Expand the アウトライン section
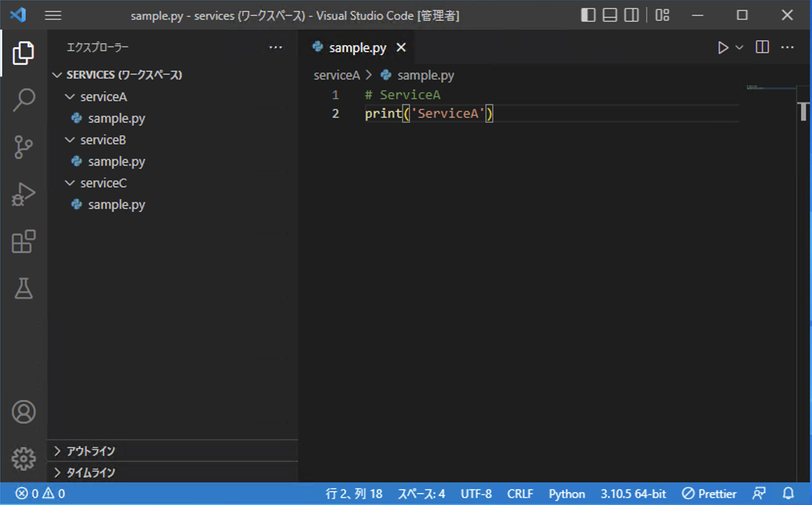The height and width of the screenshot is (505, 812). [x=91, y=451]
